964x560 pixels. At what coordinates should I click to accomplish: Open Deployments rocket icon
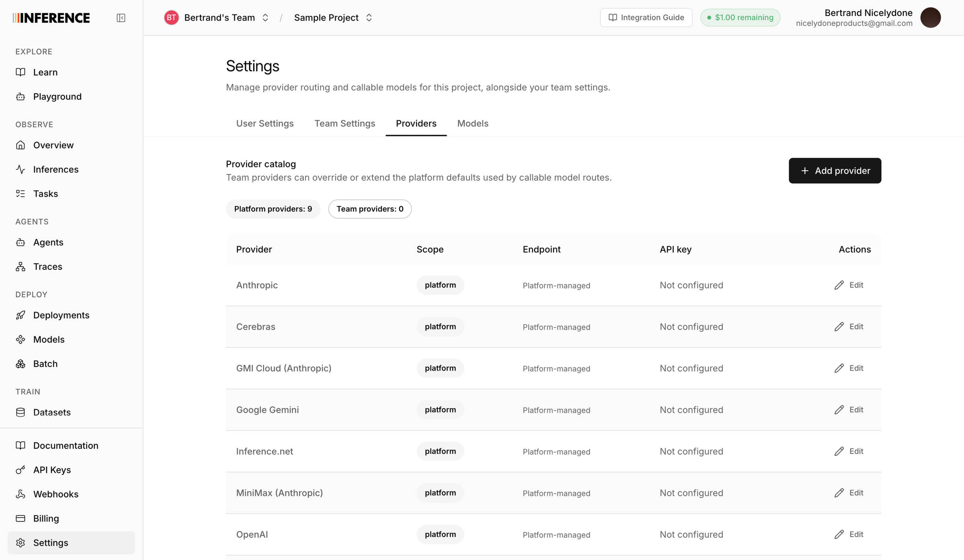click(x=20, y=315)
